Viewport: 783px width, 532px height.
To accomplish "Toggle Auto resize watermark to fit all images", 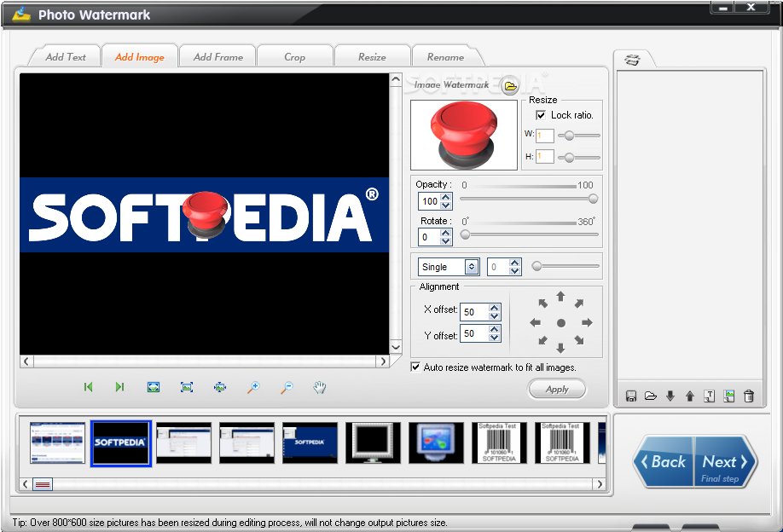I will [415, 367].
